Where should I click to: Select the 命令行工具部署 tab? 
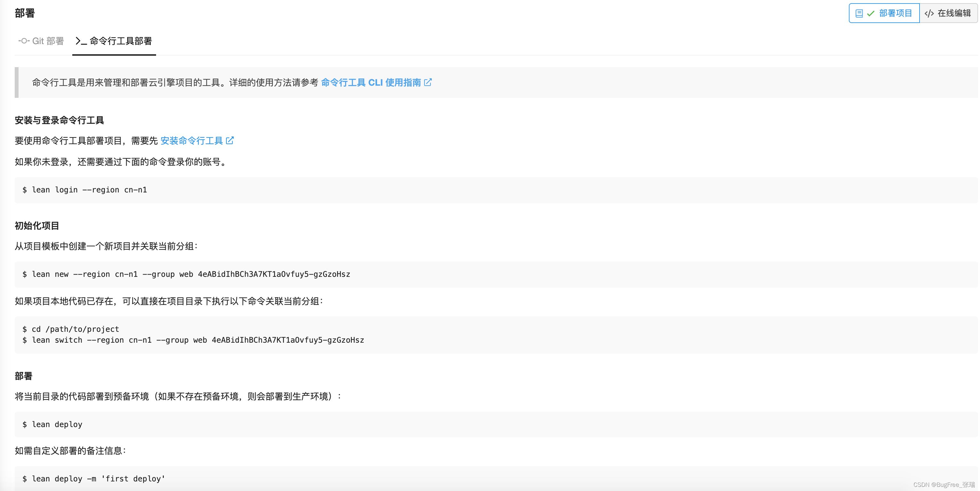[120, 41]
